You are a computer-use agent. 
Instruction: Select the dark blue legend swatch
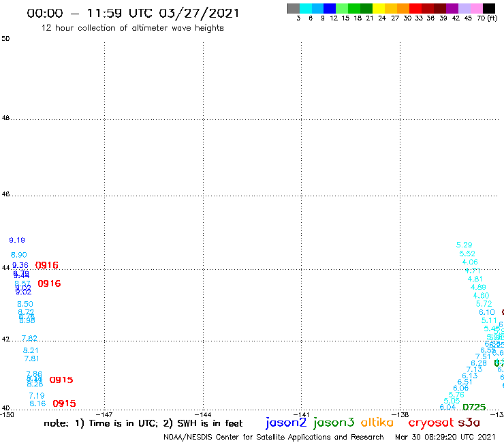[330, 8]
